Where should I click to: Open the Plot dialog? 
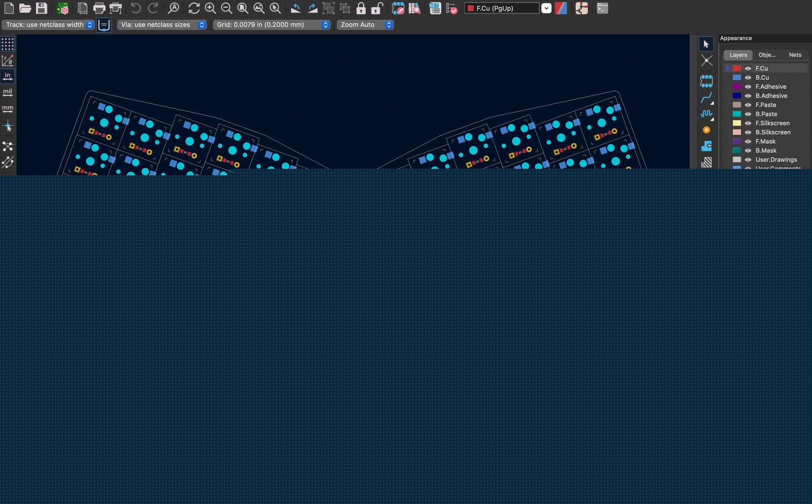coord(116,8)
